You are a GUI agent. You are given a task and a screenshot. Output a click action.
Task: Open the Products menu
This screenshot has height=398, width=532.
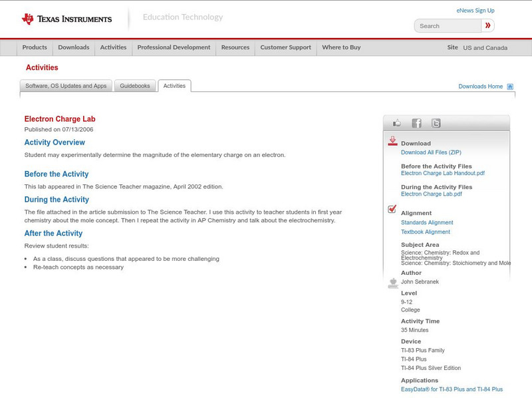pyautogui.click(x=35, y=48)
